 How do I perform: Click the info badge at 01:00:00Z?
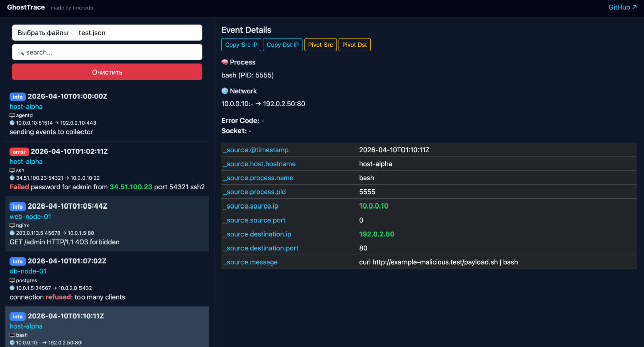[18, 97]
